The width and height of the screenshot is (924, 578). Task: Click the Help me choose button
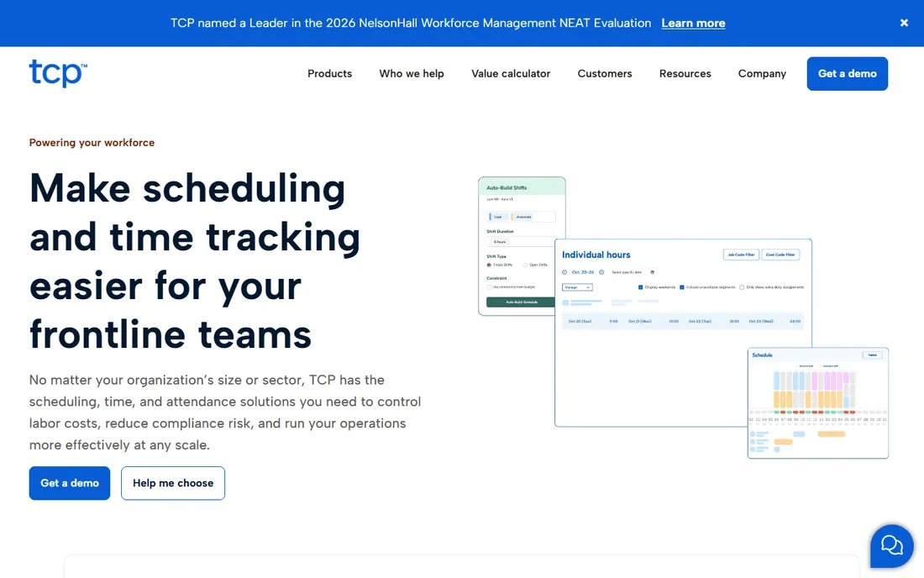coord(173,483)
